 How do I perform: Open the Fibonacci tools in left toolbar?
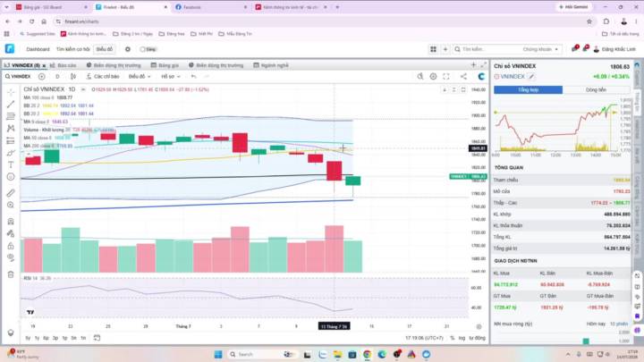(x=11, y=116)
